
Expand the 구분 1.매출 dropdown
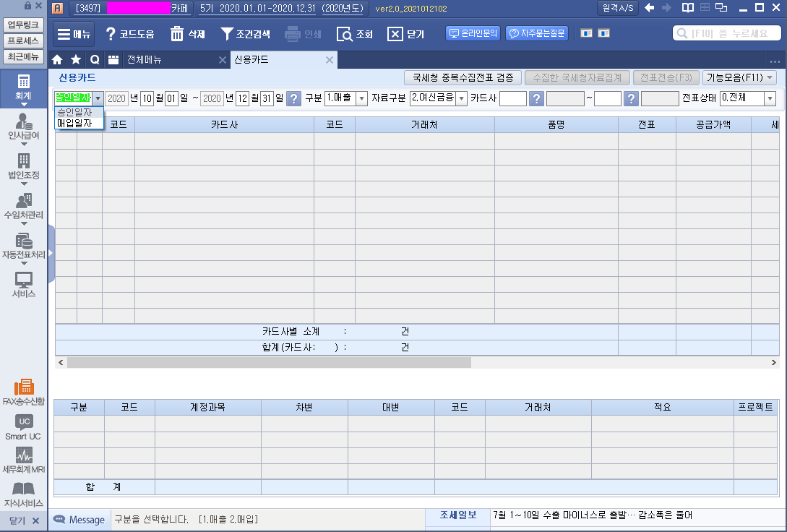[361, 98]
